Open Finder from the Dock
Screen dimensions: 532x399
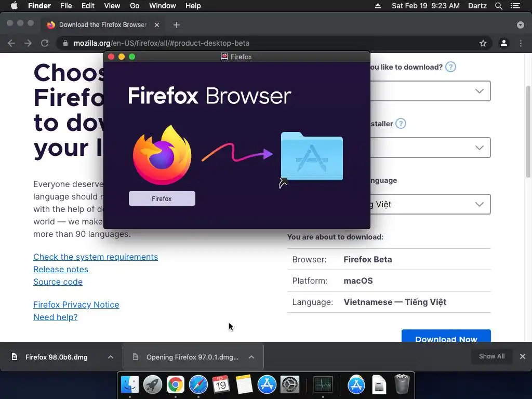pos(130,385)
